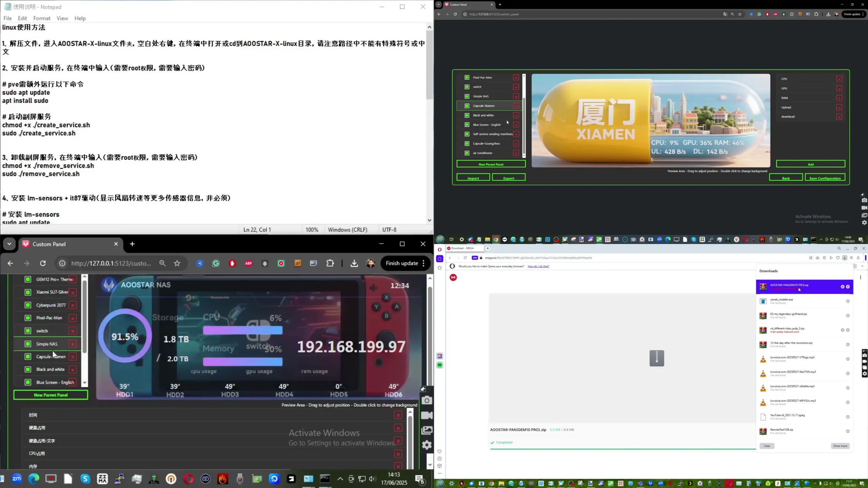This screenshot has height=488, width=868.
Task: Open Opera's search tabs magnifier icon
Action: click(x=839, y=248)
